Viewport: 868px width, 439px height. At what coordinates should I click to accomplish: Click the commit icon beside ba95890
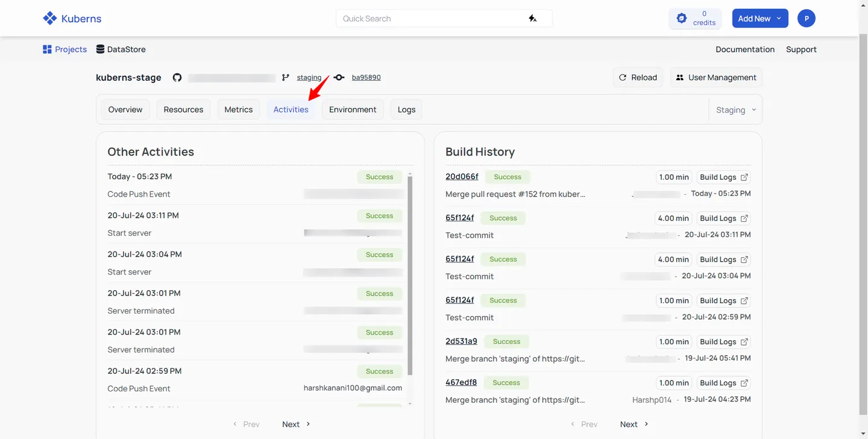click(339, 77)
